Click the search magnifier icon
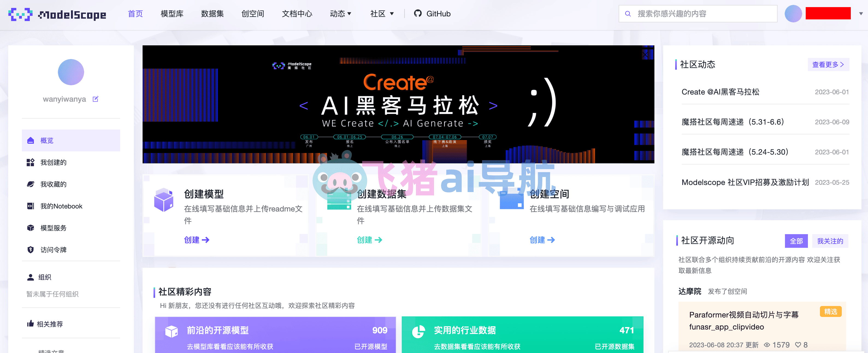 click(x=628, y=14)
